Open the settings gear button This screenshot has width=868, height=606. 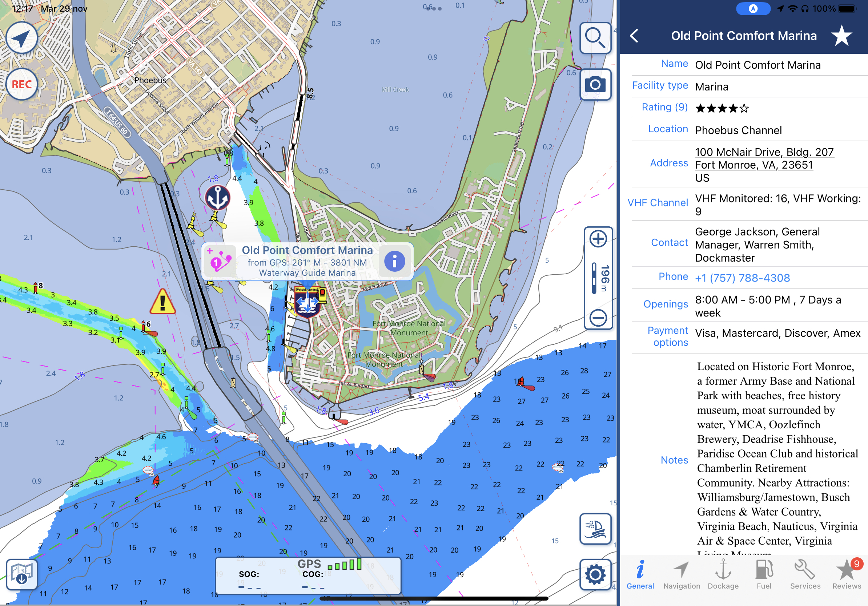(595, 575)
